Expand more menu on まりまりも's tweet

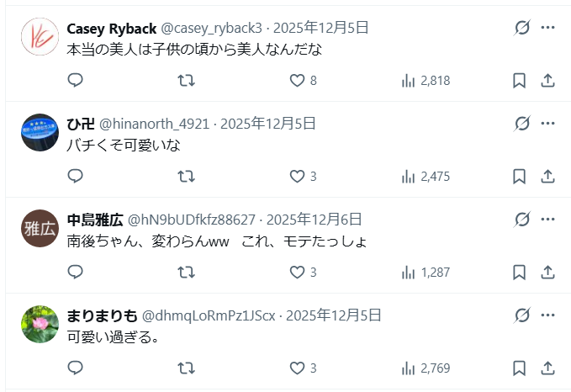[x=547, y=315]
